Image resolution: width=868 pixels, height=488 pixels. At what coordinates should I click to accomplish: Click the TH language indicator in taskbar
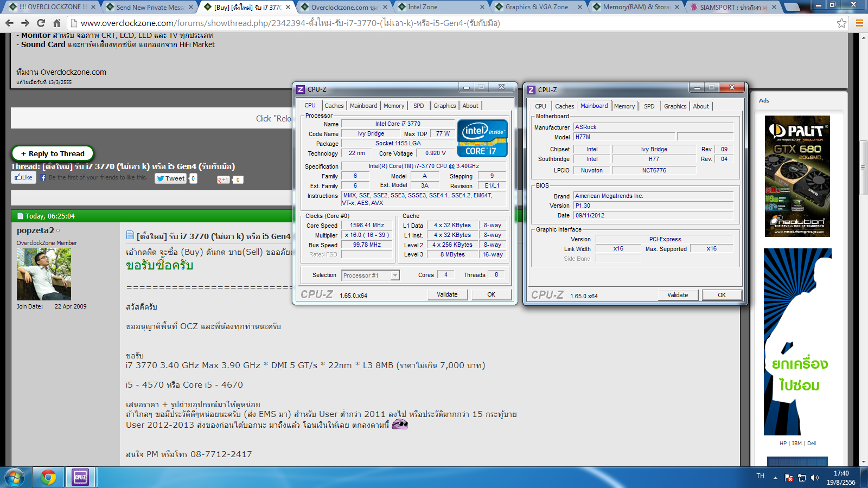pos(760,476)
